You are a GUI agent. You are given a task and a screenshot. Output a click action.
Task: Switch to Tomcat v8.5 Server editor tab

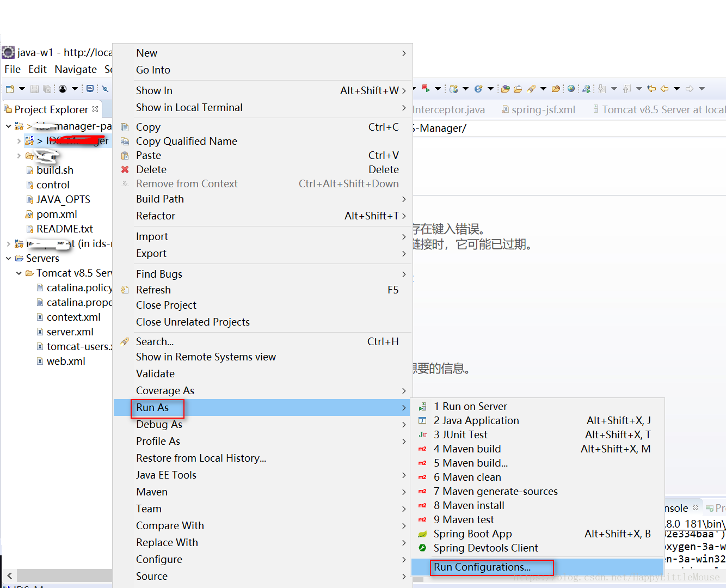click(659, 109)
